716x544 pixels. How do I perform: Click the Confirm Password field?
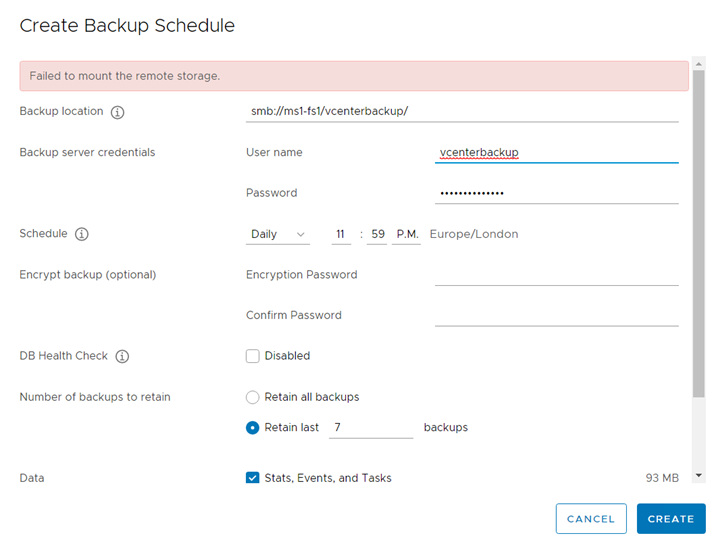pyautogui.click(x=557, y=315)
